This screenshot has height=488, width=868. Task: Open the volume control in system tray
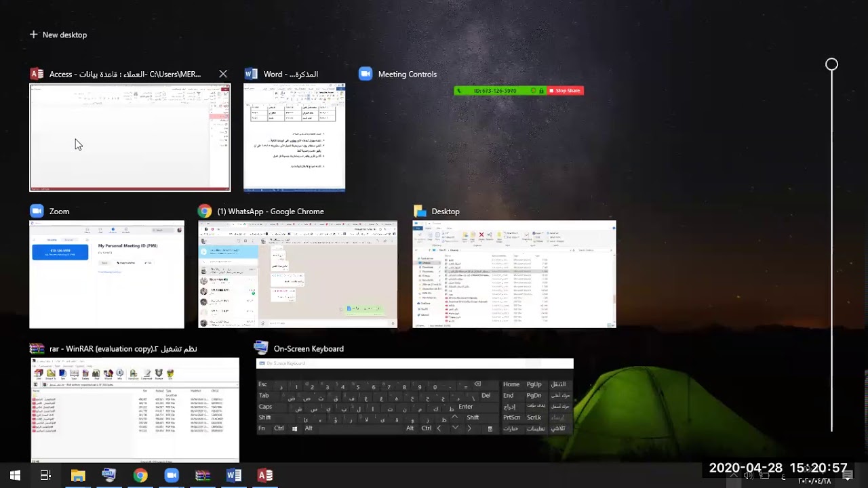coord(749,476)
